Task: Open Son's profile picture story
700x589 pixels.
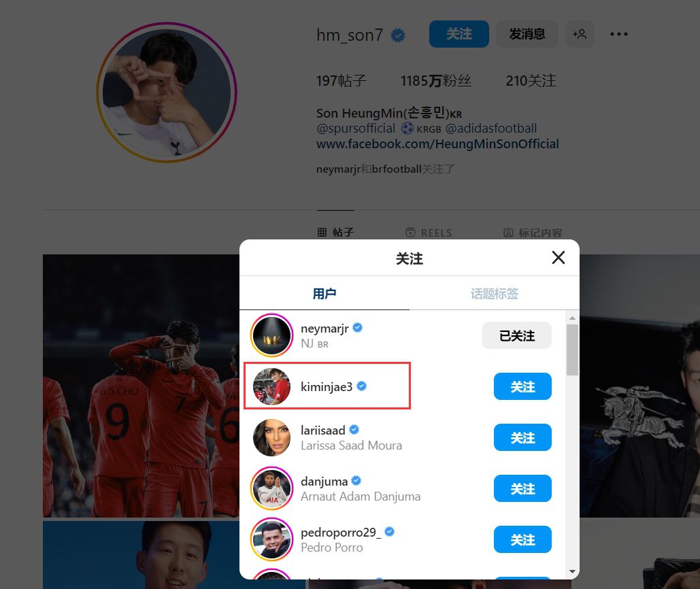Action: click(167, 92)
